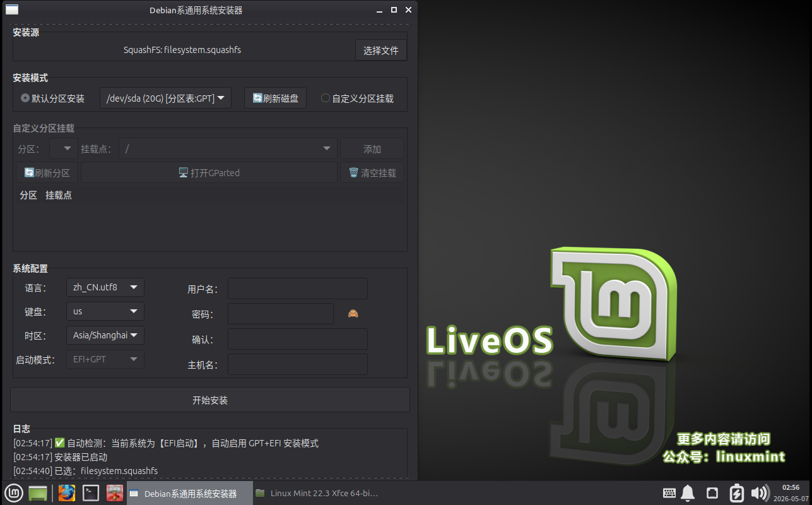Toggle password visibility monkey icon
Image resolution: width=812 pixels, height=505 pixels.
point(353,314)
